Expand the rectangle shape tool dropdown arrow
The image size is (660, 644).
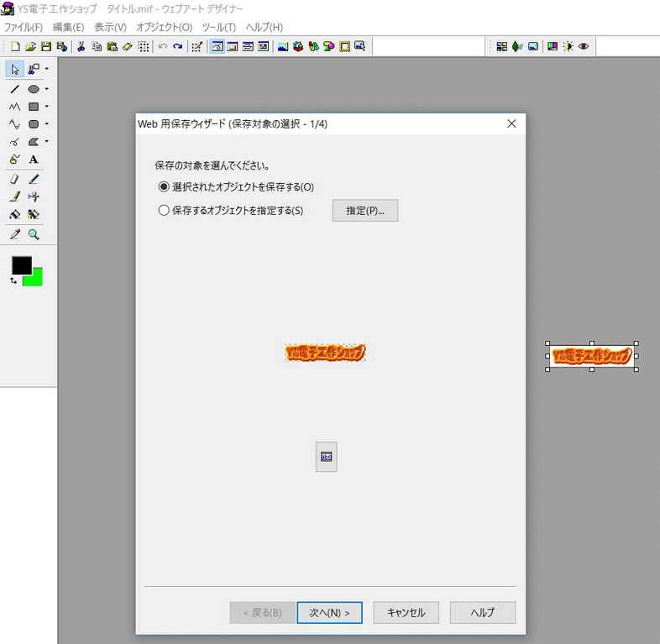(x=47, y=107)
